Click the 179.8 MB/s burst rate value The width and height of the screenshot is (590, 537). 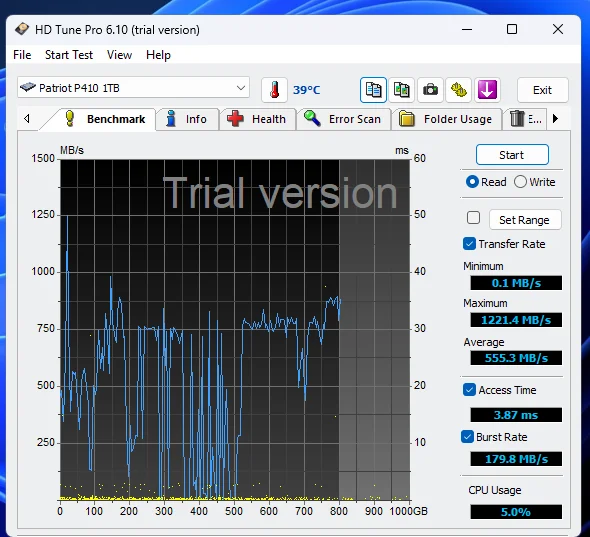coord(516,459)
